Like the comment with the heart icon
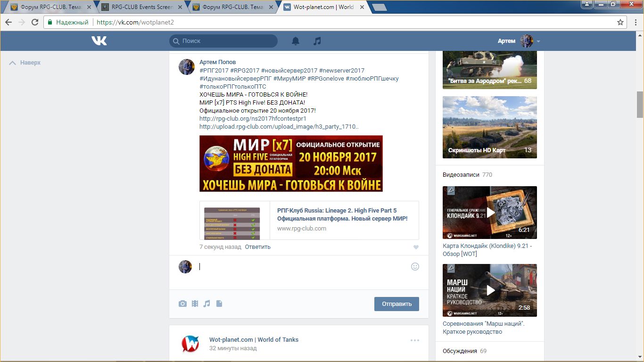Screen dimensions: 644x362 pos(416,247)
